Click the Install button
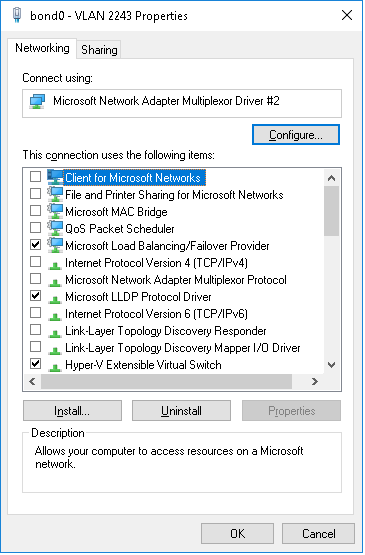The image size is (365, 555). tap(72, 411)
